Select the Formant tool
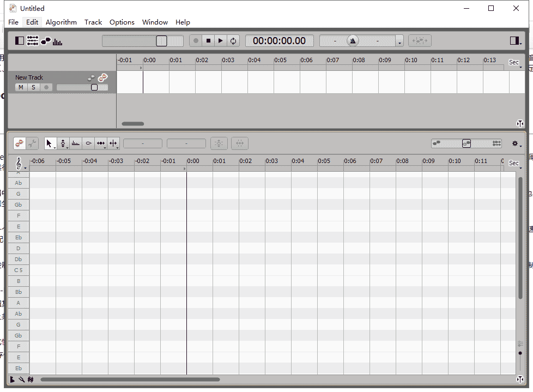 click(76, 143)
